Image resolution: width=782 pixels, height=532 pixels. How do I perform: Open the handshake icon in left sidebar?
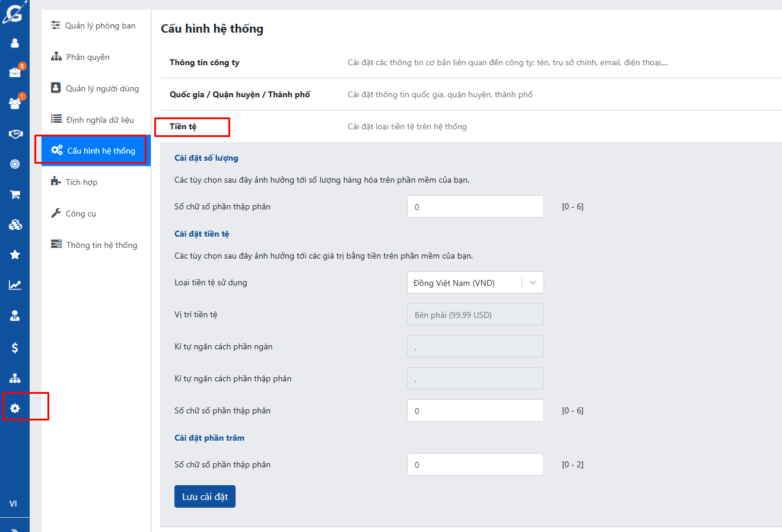15,134
